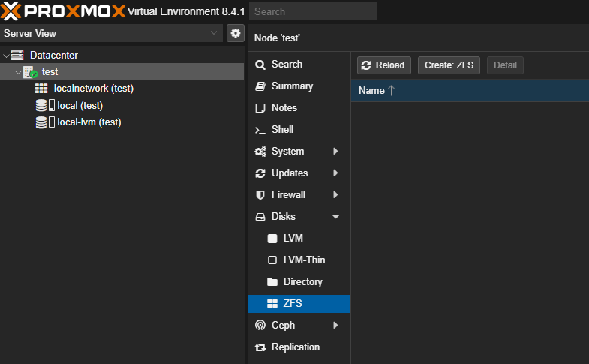Collapse the Disks submenu arrow
589x364 pixels.
(x=336, y=216)
